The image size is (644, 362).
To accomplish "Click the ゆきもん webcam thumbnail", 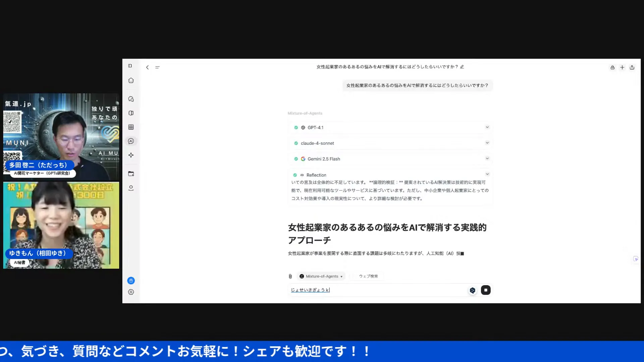I will point(61,225).
